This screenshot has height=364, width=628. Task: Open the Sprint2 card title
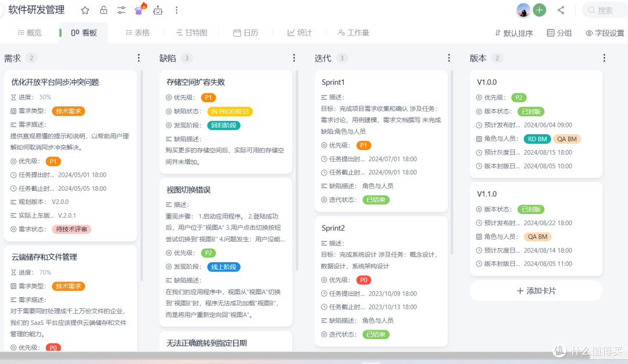(x=333, y=229)
